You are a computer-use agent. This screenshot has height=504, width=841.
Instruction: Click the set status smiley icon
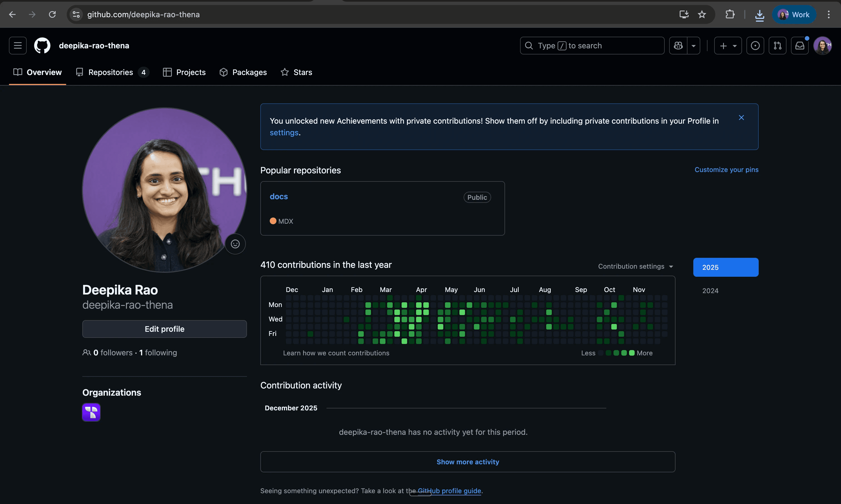click(235, 244)
